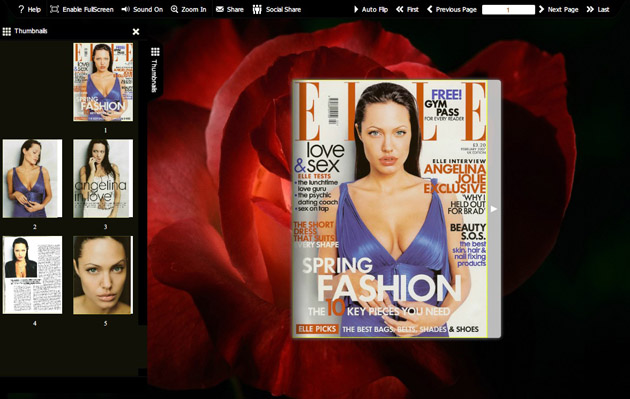The height and width of the screenshot is (399, 630).
Task: Select page 4 article thumbnail
Action: pos(33,275)
